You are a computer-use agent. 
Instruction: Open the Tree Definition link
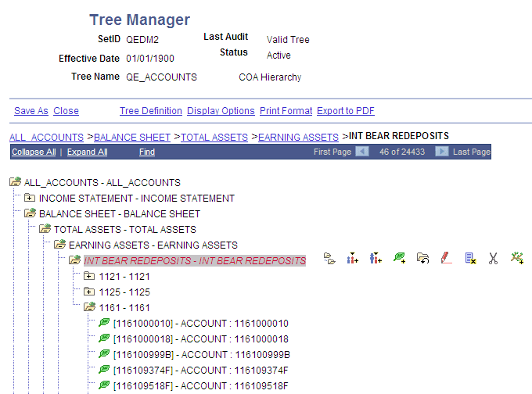[151, 111]
